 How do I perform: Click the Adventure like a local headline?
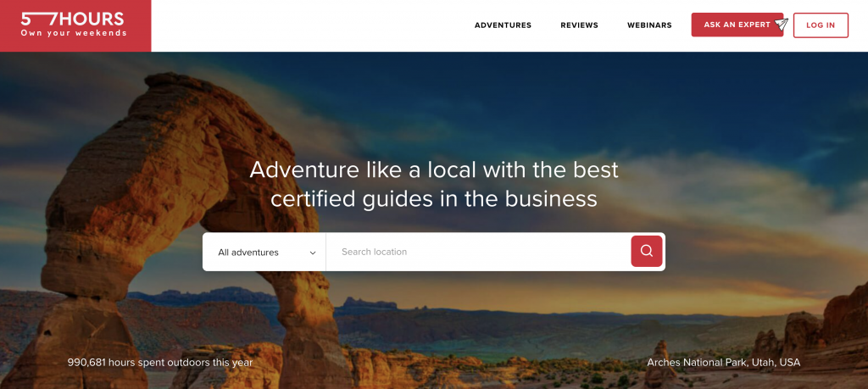pos(434,169)
